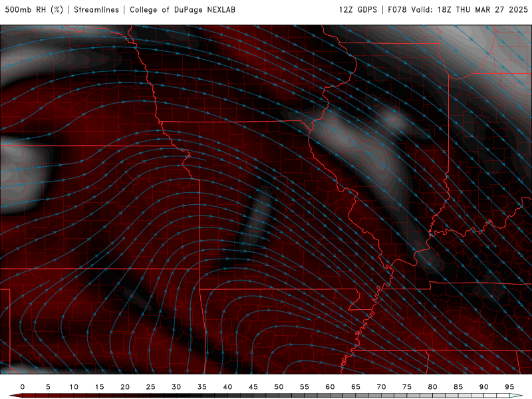The width and height of the screenshot is (532, 399).
Task: Click "College of DuPage NEXLAB" header text
Action: pos(182,10)
